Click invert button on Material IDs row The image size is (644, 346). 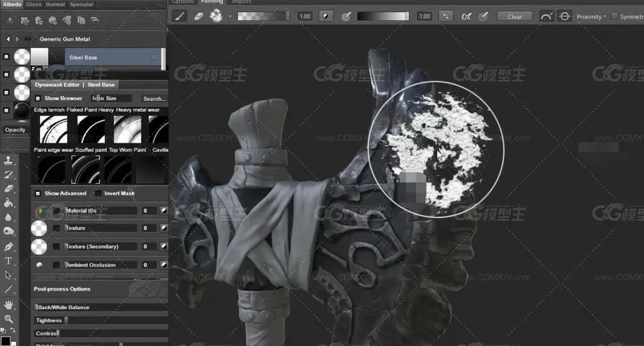pyautogui.click(x=164, y=211)
